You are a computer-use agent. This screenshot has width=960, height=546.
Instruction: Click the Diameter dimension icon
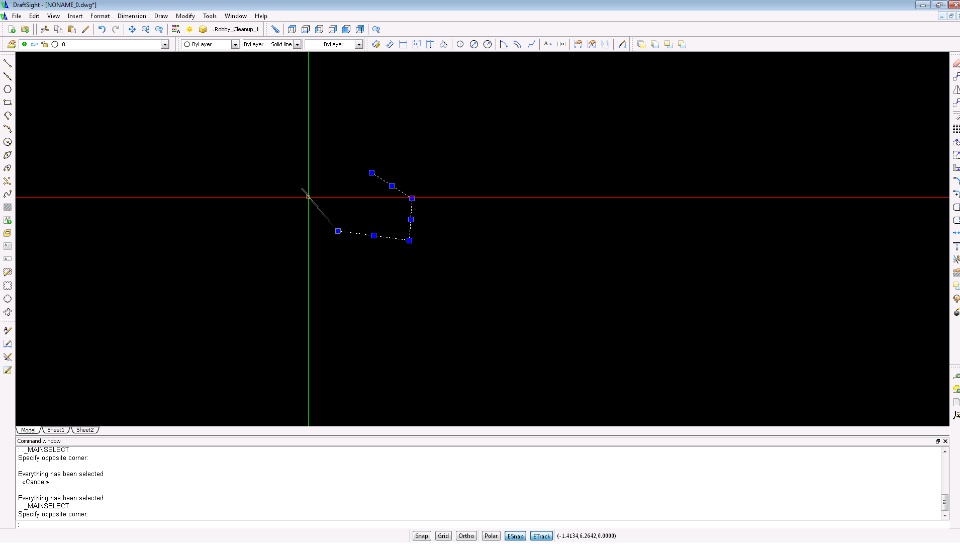pyautogui.click(x=474, y=44)
